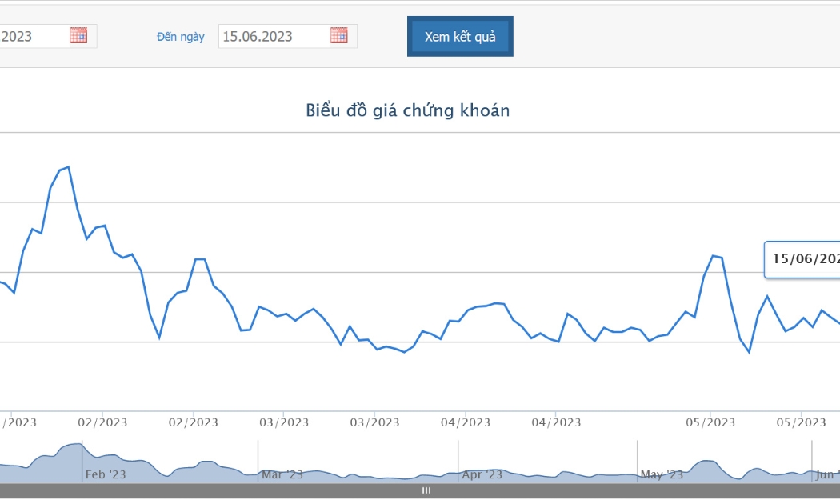Click the first 04/2023 x-axis label

point(466,422)
